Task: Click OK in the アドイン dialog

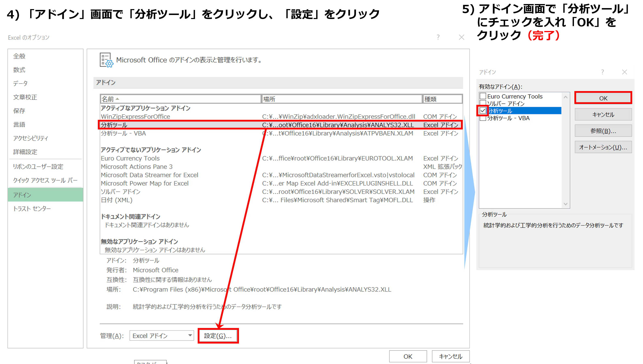Action: point(603,98)
